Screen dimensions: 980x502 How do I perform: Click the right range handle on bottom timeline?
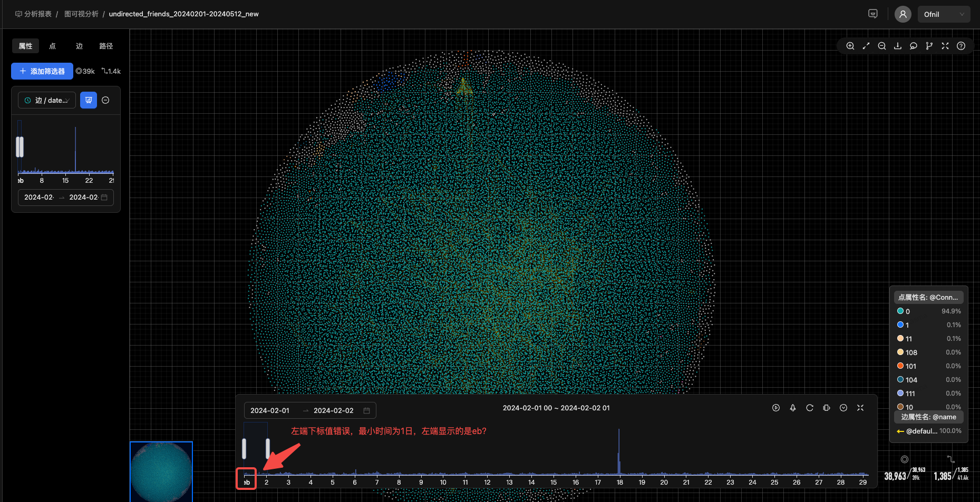tap(268, 449)
